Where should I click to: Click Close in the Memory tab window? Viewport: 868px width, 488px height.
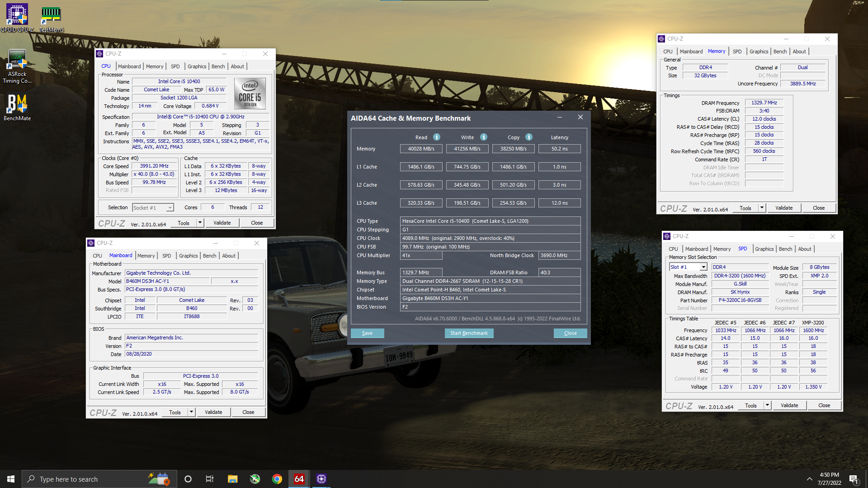click(819, 208)
